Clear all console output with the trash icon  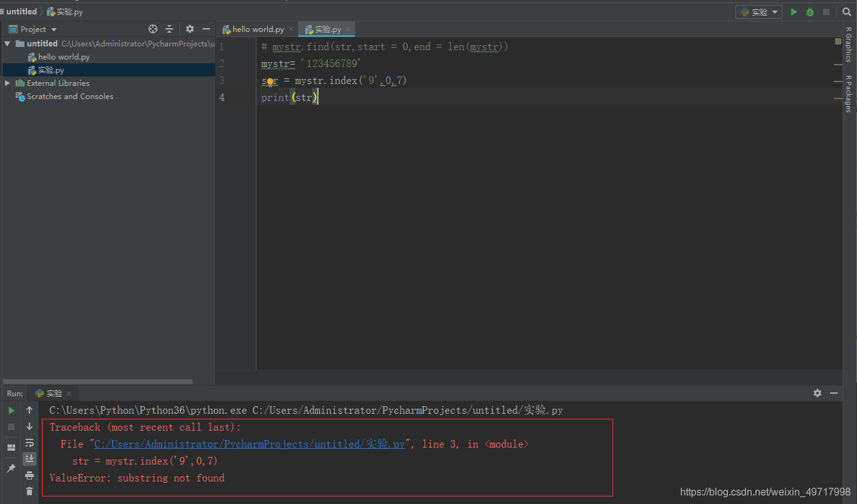point(29,491)
